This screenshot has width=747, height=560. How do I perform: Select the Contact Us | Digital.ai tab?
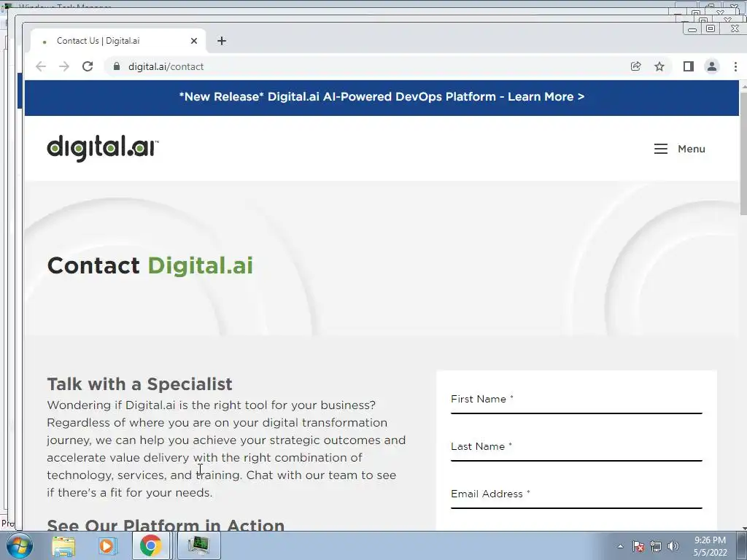pyautogui.click(x=118, y=41)
